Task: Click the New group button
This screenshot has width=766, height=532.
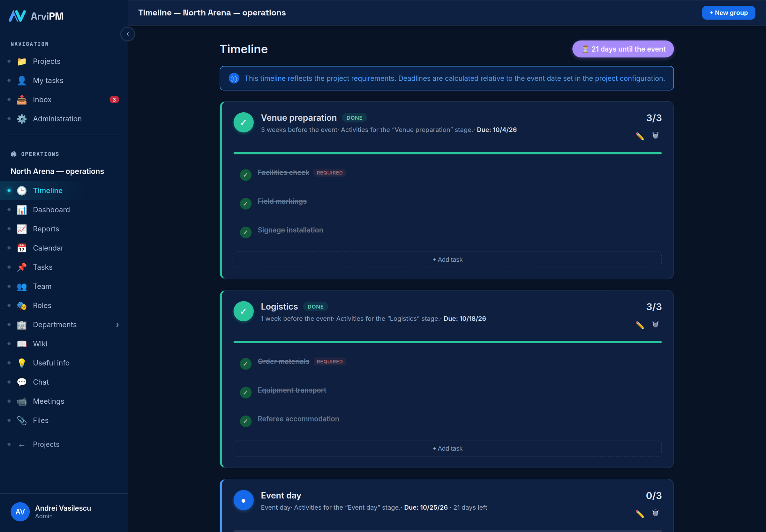Action: [x=728, y=13]
